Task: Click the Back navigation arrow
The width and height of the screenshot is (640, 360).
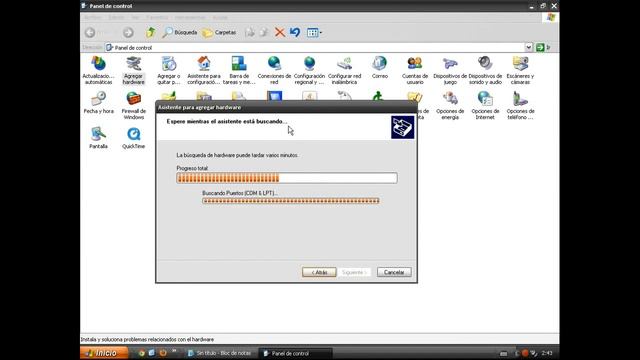Action: click(x=90, y=32)
